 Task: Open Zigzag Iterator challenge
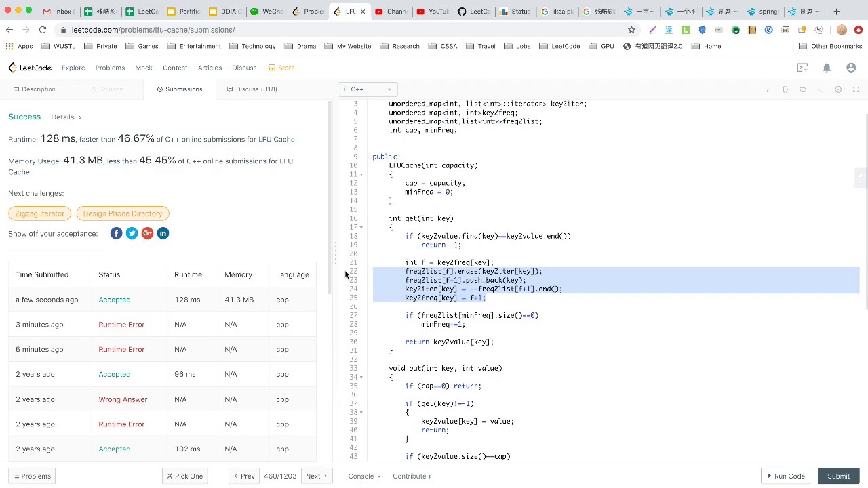[40, 213]
